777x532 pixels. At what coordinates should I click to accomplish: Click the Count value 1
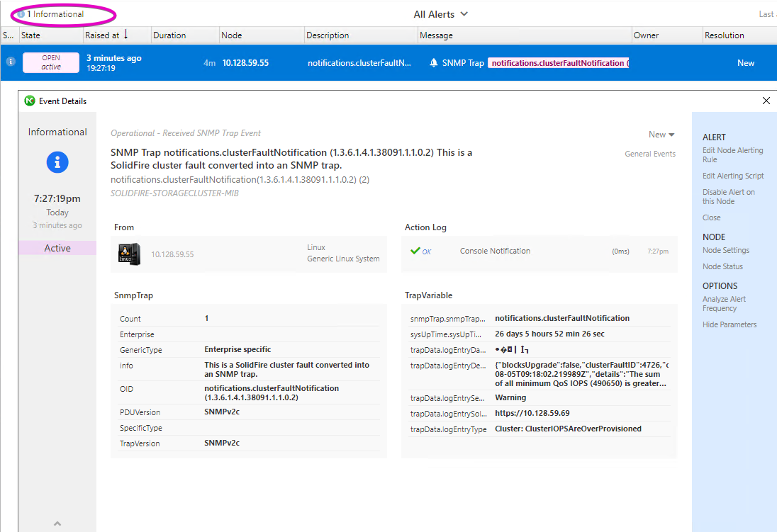coord(206,318)
